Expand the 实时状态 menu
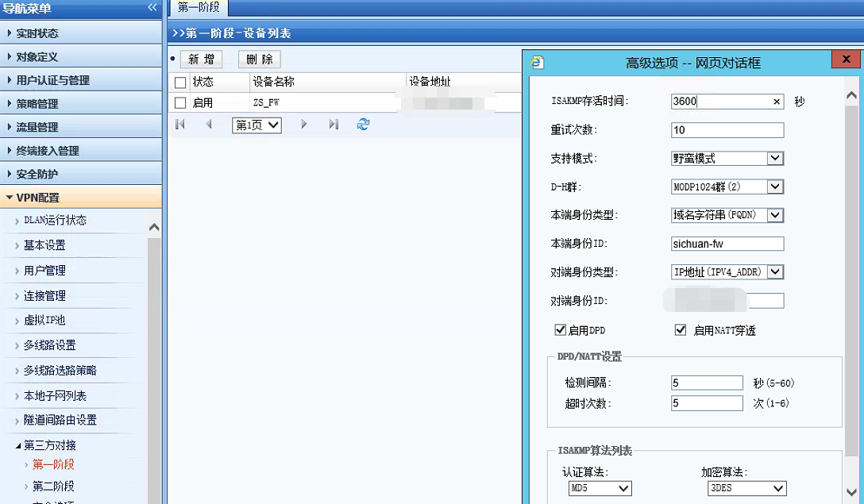The width and height of the screenshot is (864, 504). click(x=81, y=33)
